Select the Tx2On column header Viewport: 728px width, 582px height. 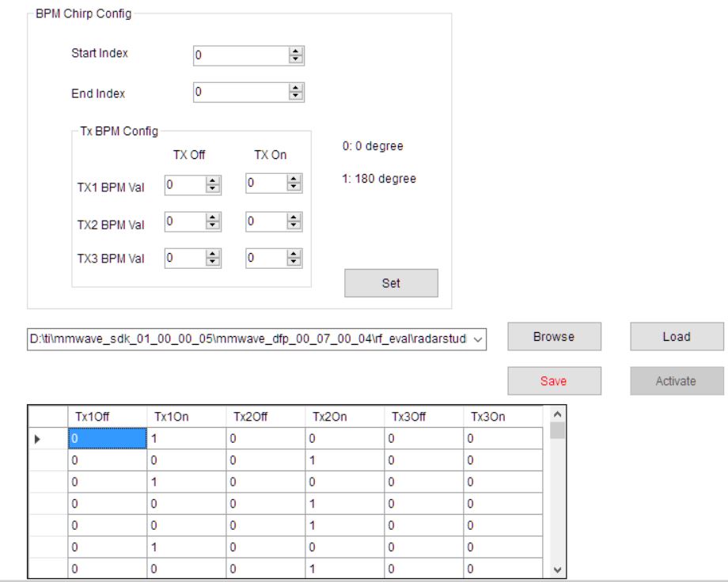pyautogui.click(x=345, y=417)
